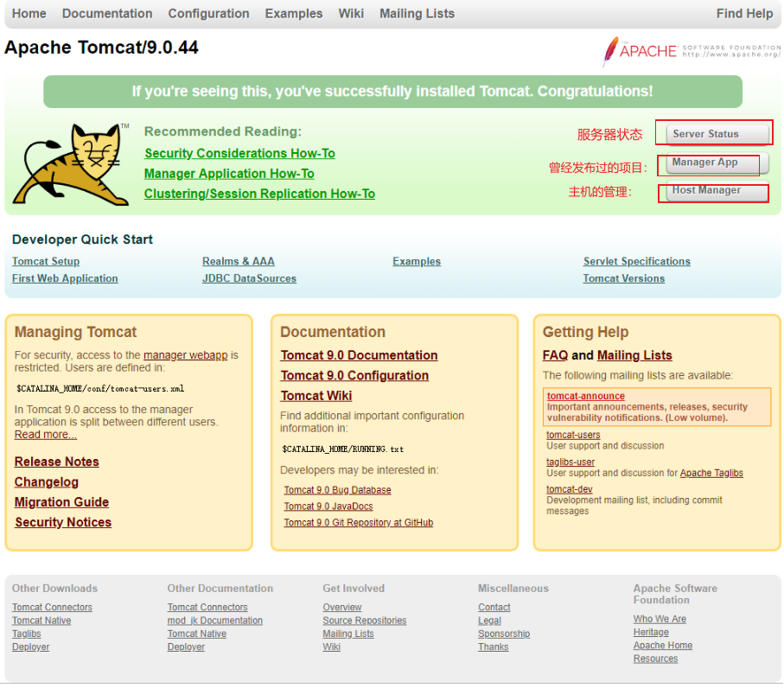Open Manager Application How-To link
This screenshot has height=688, width=784.
click(229, 174)
